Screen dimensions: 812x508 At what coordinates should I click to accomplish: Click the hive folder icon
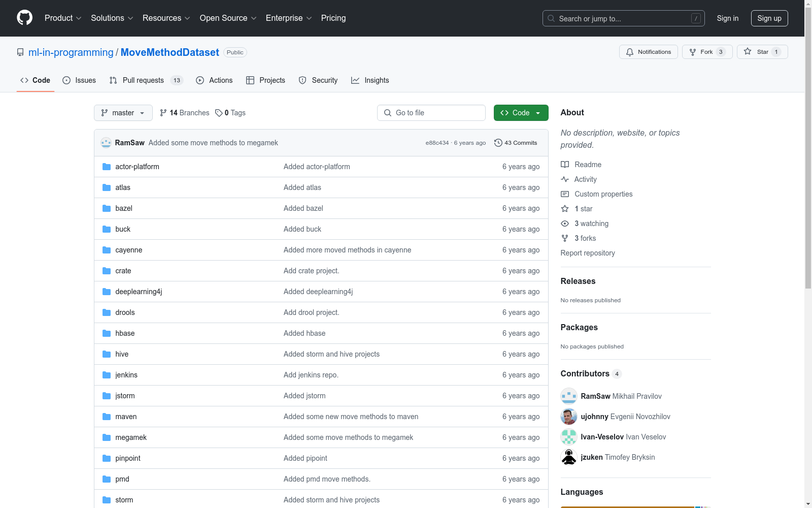point(107,354)
